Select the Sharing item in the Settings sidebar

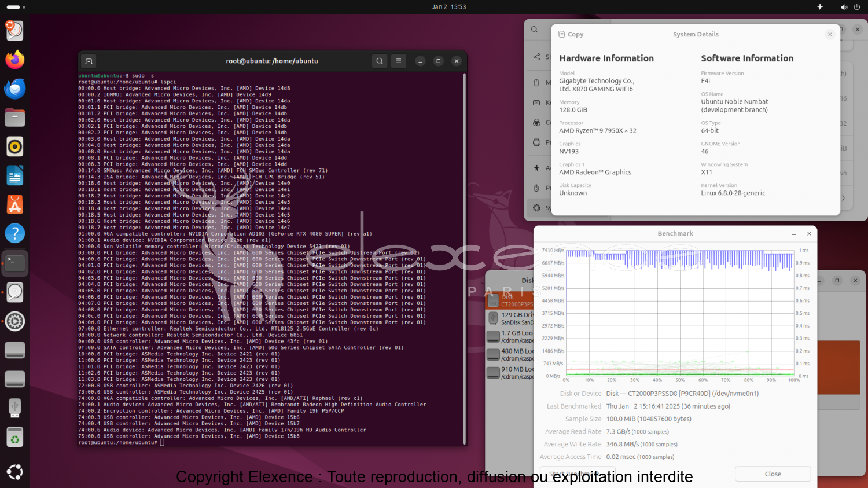click(542, 57)
